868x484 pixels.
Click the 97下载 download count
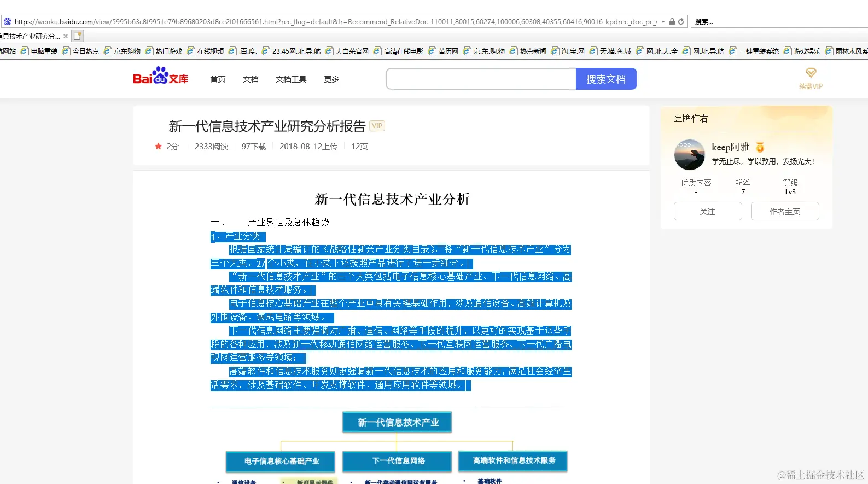pos(254,147)
